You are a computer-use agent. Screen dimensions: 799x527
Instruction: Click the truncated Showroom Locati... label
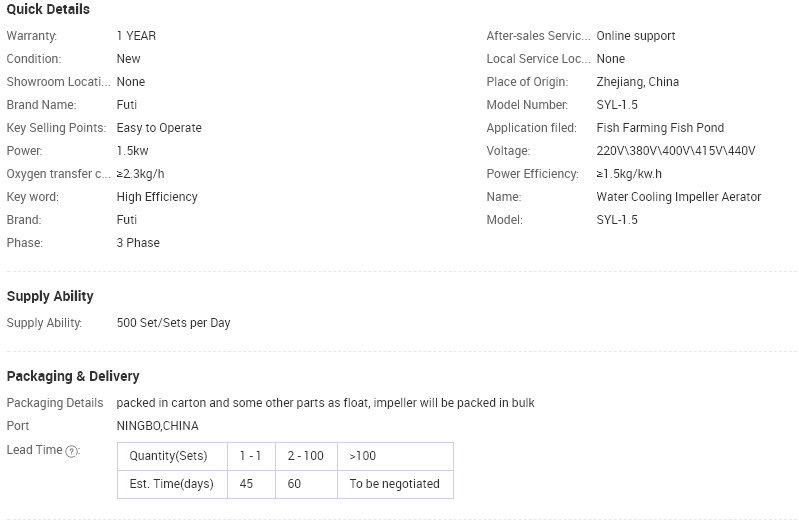[x=58, y=82]
